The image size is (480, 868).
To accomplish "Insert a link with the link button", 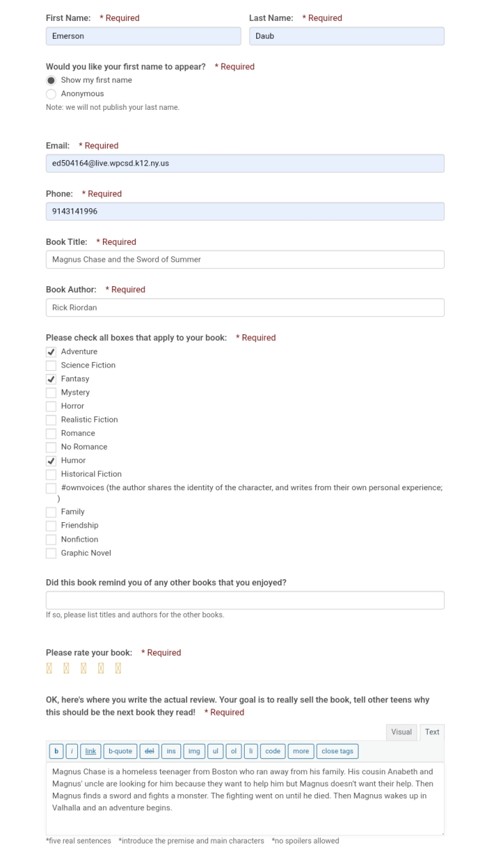I will pyautogui.click(x=90, y=751).
